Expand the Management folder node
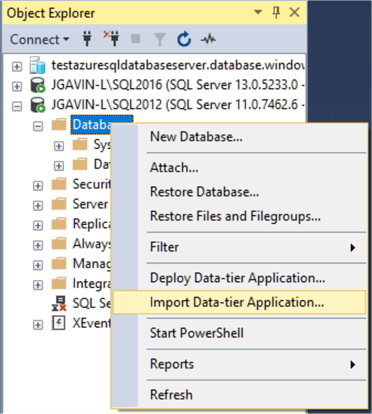 (x=38, y=265)
